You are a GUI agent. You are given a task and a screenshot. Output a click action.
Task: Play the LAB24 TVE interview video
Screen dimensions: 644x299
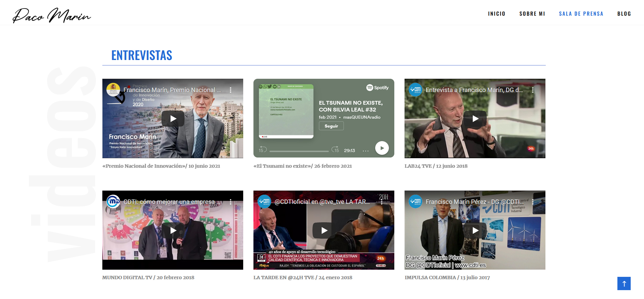(475, 119)
